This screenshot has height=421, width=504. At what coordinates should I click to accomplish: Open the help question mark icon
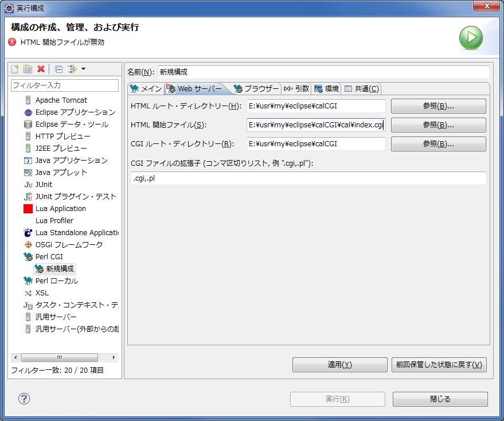24,399
